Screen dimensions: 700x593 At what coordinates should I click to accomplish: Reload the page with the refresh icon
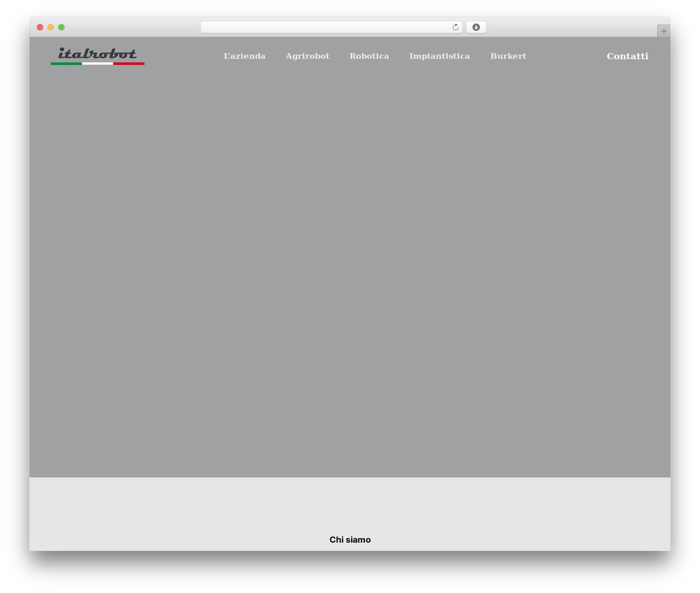tap(455, 27)
